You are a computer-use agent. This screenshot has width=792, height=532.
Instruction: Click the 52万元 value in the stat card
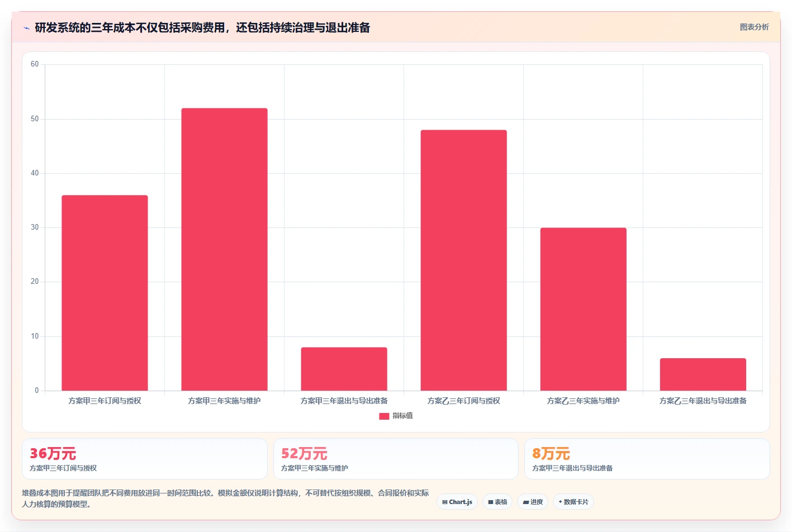coord(304,453)
